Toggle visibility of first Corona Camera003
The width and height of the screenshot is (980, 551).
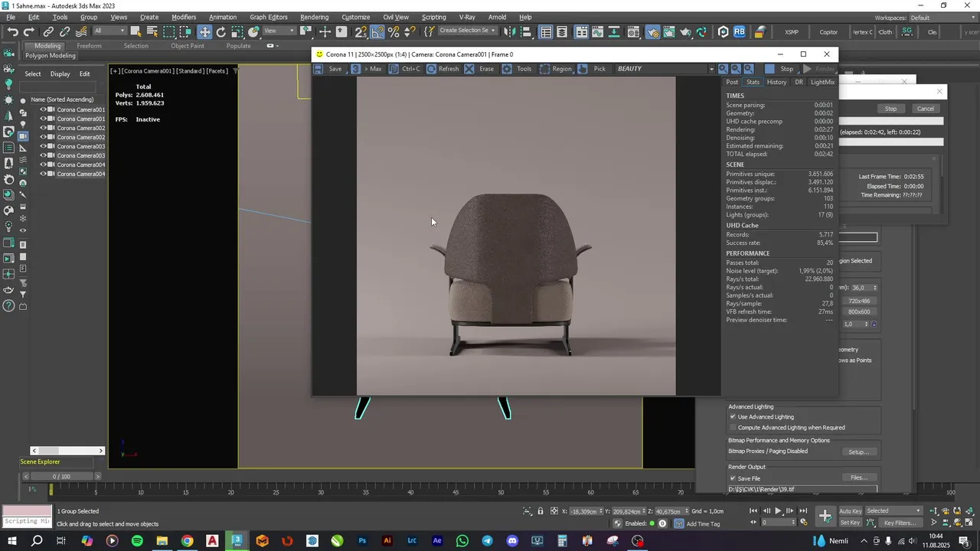[x=43, y=146]
